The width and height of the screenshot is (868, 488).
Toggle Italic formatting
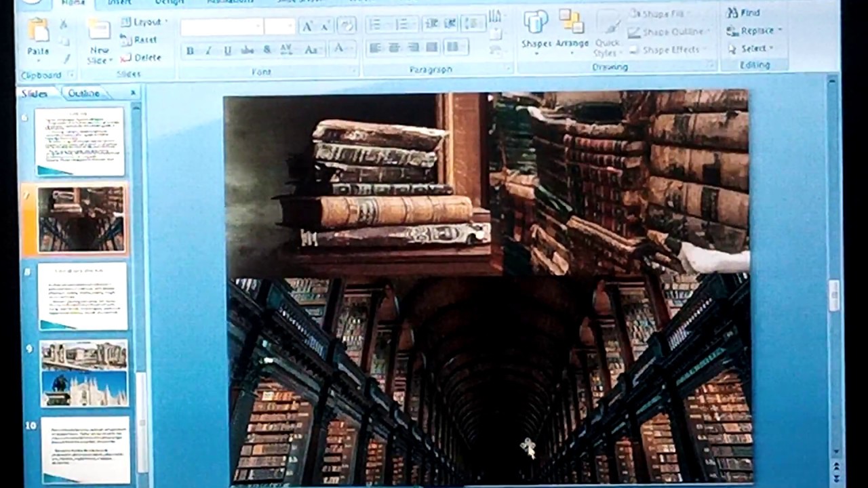(x=208, y=50)
